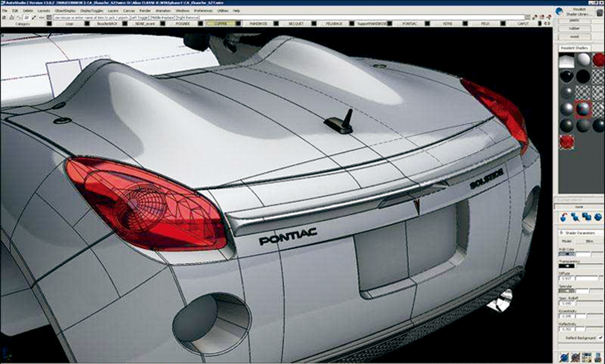The image size is (605, 364).
Task: Toggle box left of COFFRE layer
Action: tap(200, 23)
